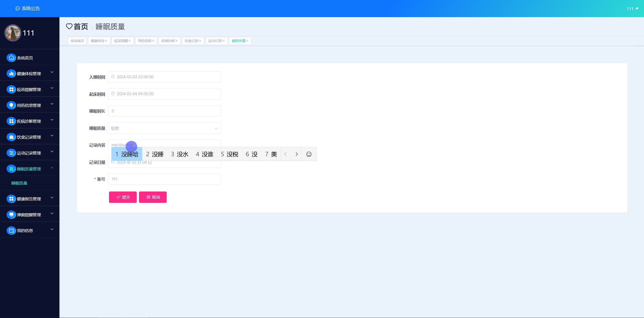Collapse the 睡眠质量管理 menu chevron

click(52, 168)
